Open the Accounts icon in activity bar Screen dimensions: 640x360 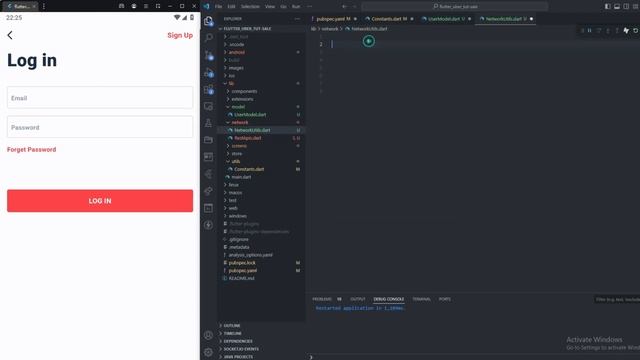click(x=208, y=335)
